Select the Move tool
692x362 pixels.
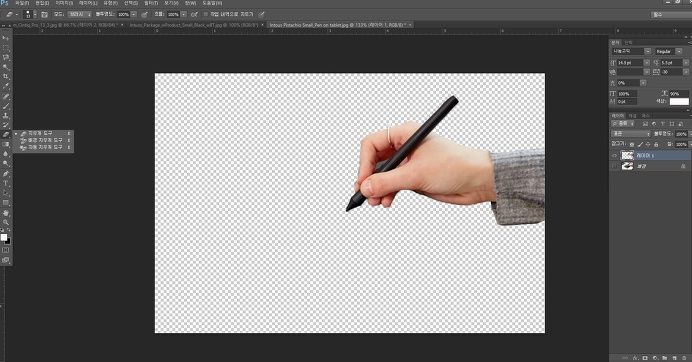[6, 38]
